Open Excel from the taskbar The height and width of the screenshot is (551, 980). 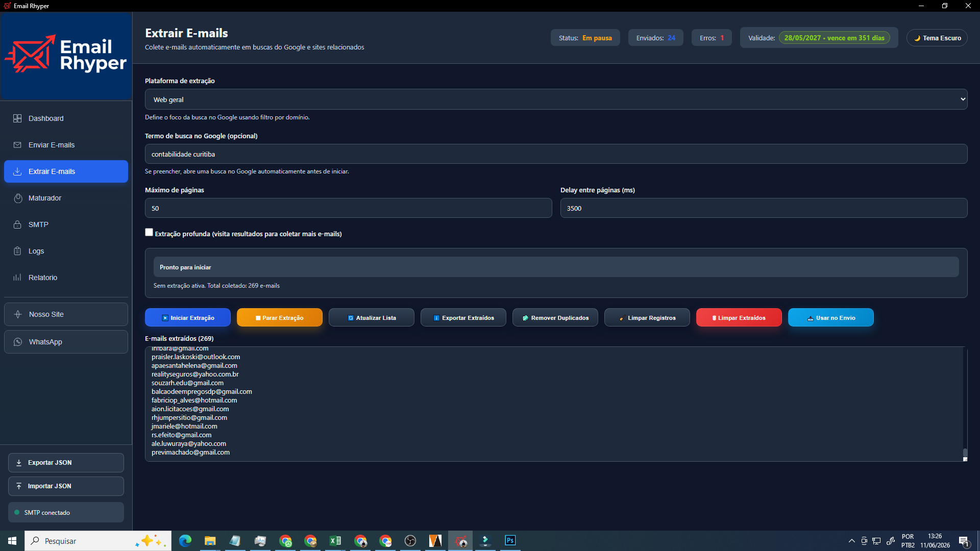click(335, 540)
